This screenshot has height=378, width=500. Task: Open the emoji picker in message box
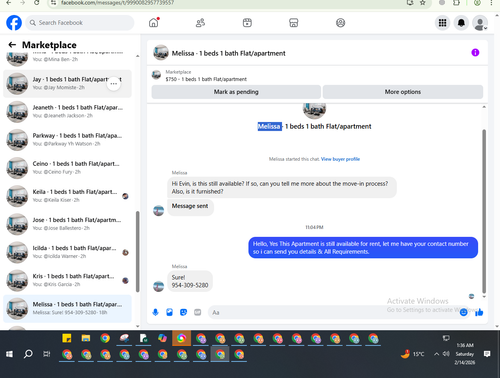(463, 312)
